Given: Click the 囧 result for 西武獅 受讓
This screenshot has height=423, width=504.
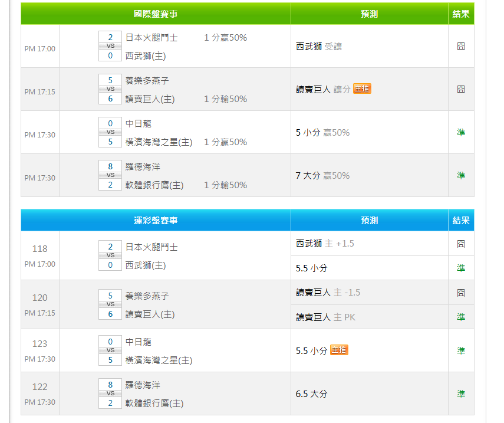Looking at the screenshot, I should click(x=461, y=47).
